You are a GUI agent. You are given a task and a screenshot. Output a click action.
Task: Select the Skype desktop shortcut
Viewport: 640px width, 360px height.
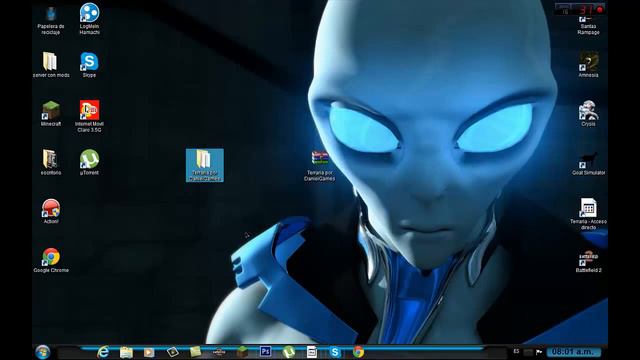click(x=89, y=64)
